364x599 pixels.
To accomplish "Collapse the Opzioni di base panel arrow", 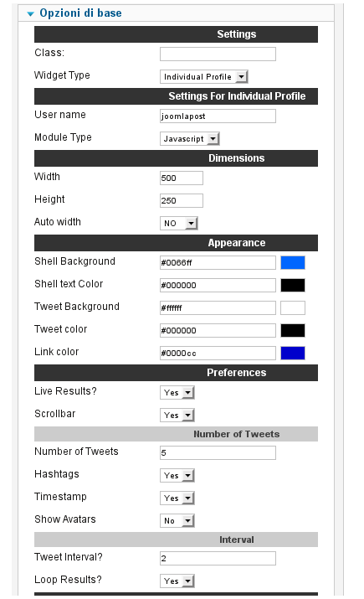I will pyautogui.click(x=30, y=14).
